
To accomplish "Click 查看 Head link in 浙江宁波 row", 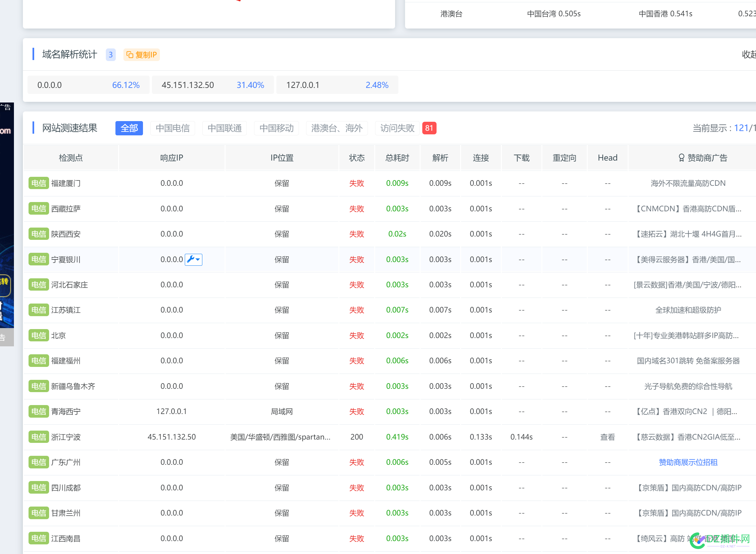I will point(607,437).
